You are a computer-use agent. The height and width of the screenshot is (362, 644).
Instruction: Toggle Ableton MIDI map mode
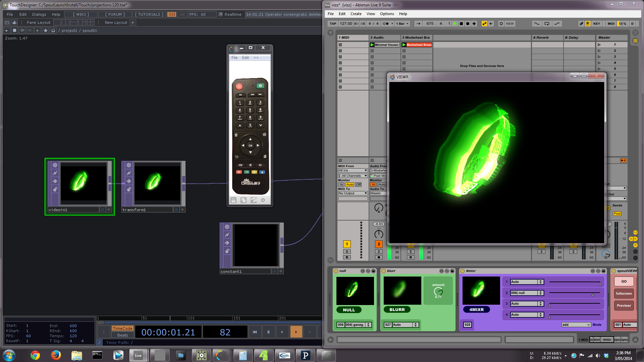click(611, 24)
